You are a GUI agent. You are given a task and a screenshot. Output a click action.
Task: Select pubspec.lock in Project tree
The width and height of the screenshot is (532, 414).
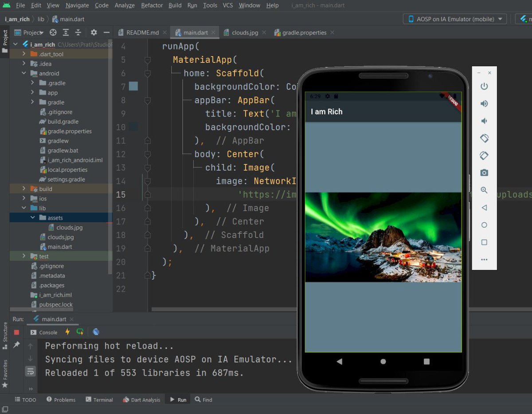tap(55, 304)
